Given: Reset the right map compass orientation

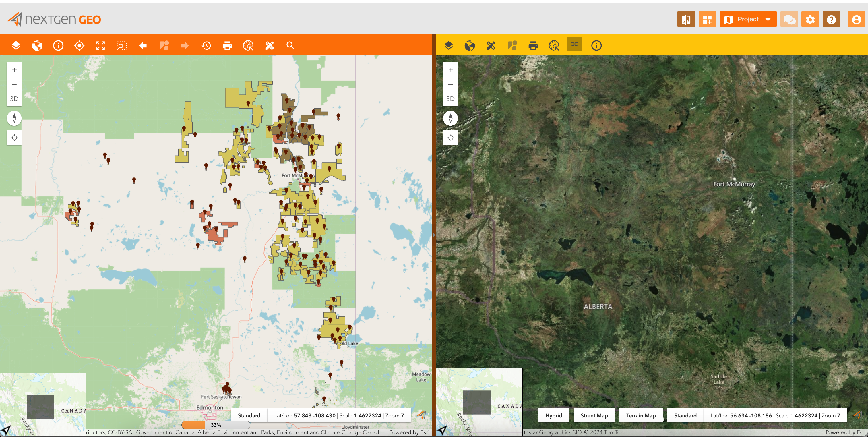Looking at the screenshot, I should 451,118.
